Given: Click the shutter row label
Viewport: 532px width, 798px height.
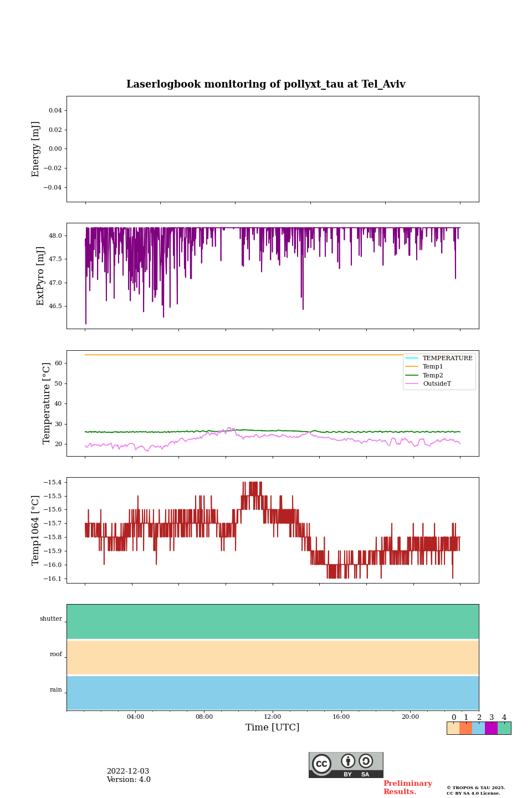Looking at the screenshot, I should click(x=51, y=619).
